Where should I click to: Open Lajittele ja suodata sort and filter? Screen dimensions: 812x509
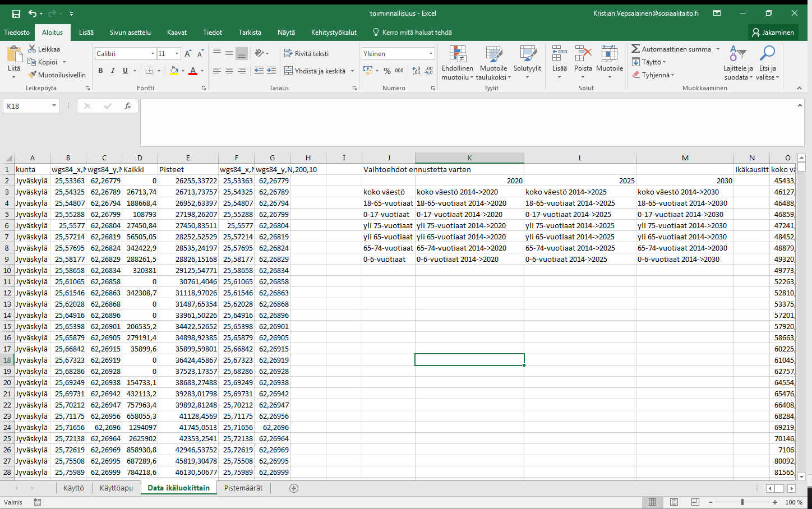tap(738, 63)
